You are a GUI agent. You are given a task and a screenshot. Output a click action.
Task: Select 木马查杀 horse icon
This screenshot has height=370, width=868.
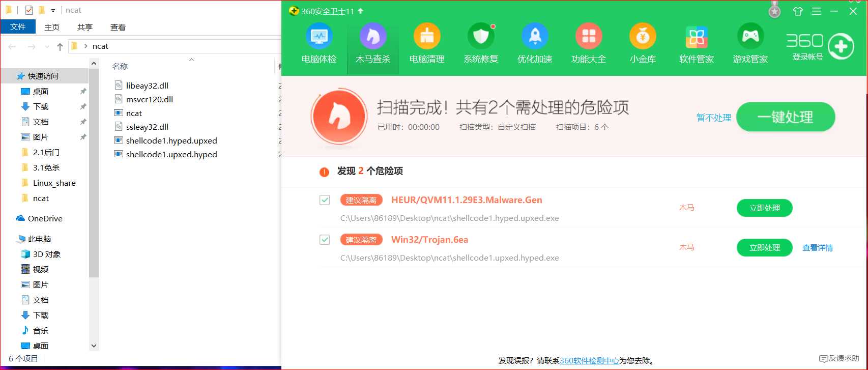tap(373, 37)
